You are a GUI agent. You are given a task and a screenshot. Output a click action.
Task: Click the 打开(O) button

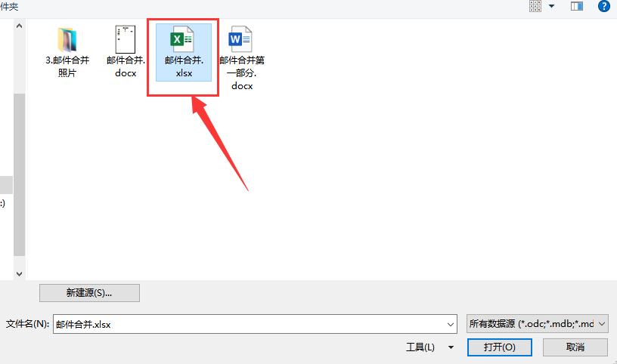coord(500,347)
